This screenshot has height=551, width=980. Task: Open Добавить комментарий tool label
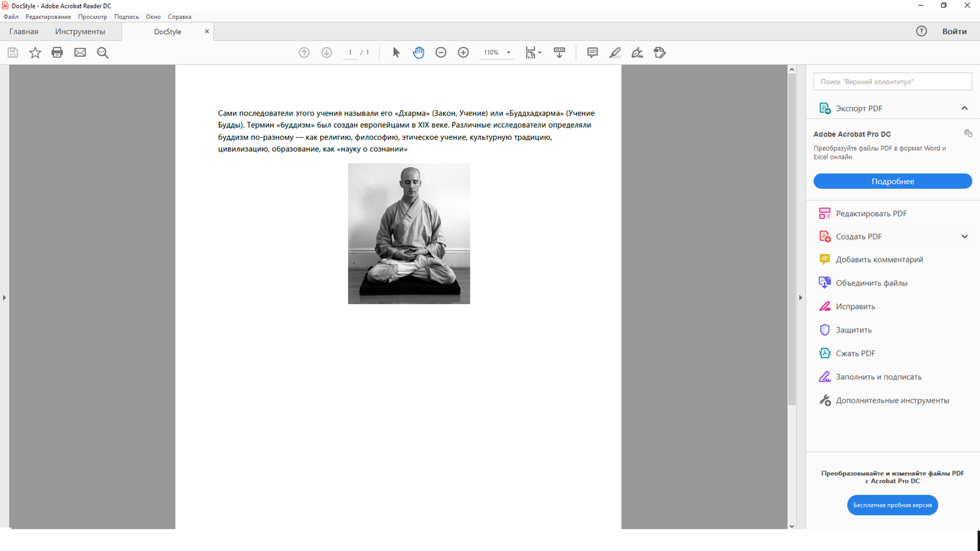point(879,259)
